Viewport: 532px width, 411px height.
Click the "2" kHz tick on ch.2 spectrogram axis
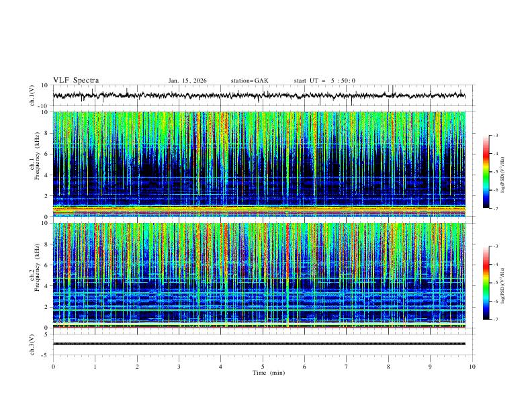(x=46, y=307)
